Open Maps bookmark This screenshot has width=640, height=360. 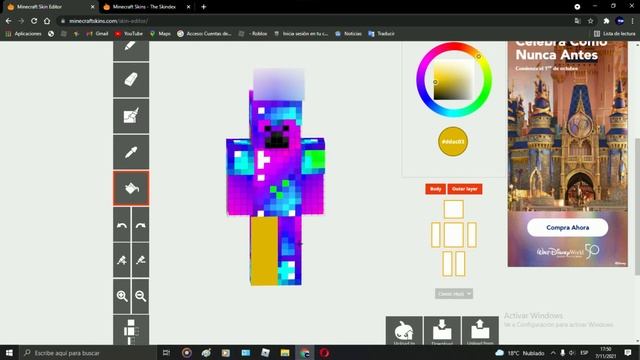pos(160,34)
